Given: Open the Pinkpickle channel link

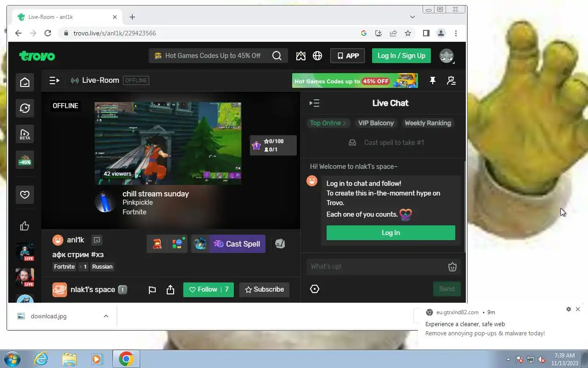Looking at the screenshot, I should click(138, 202).
